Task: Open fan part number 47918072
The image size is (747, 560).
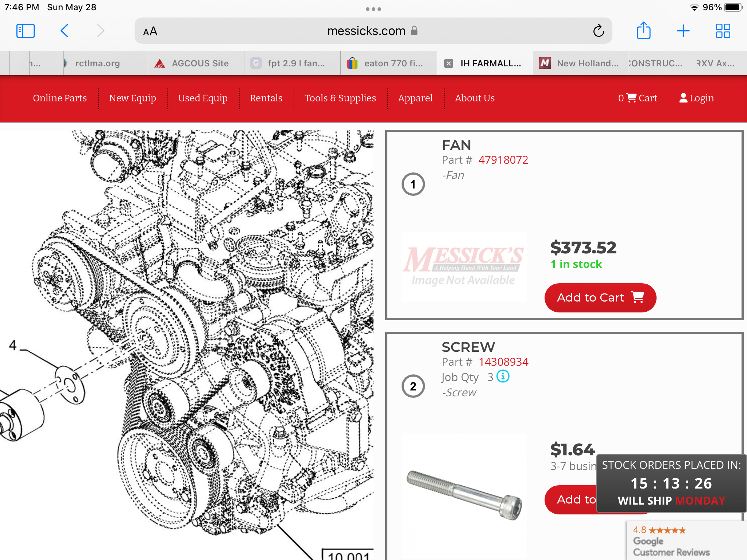Action: pyautogui.click(x=503, y=160)
